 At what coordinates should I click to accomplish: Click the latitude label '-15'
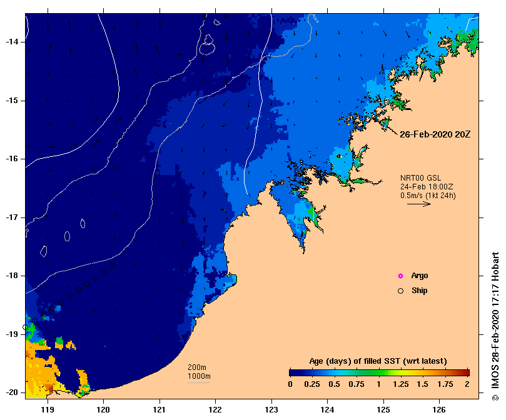click(12, 101)
